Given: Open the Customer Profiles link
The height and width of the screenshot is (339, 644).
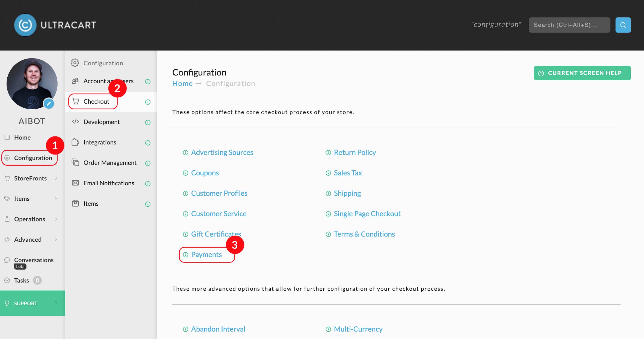Looking at the screenshot, I should click(x=219, y=193).
